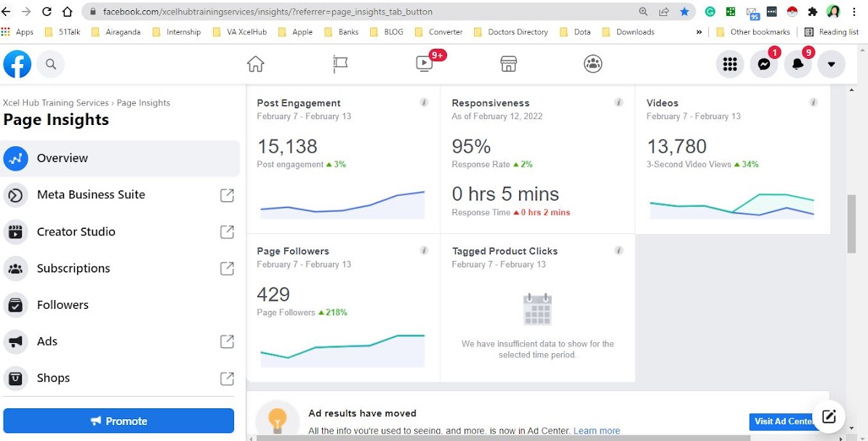Screen dimensions: 868x441
Task: Click Xcel Hub Training Services breadcrumb
Action: tap(55, 102)
